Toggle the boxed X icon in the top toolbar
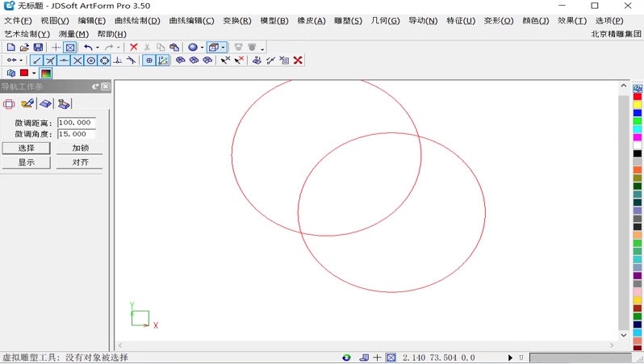644x364 pixels. click(70, 48)
